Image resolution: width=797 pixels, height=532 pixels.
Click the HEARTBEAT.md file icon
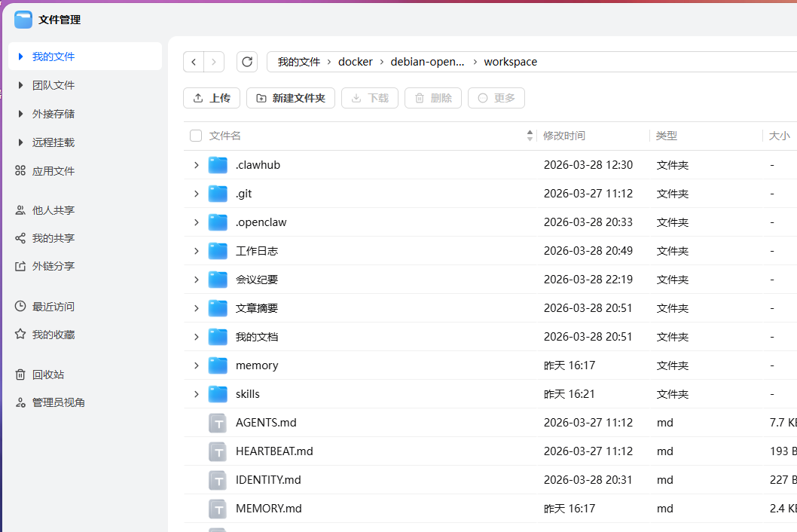(218, 451)
